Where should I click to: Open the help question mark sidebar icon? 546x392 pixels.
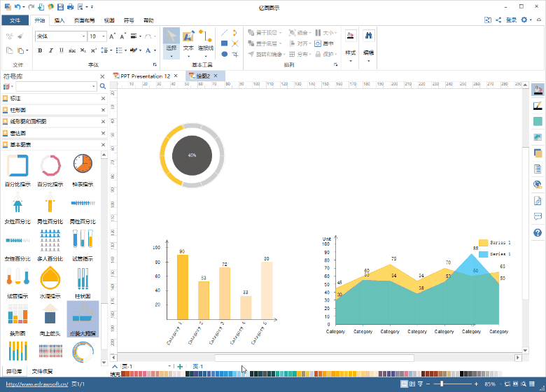538,232
